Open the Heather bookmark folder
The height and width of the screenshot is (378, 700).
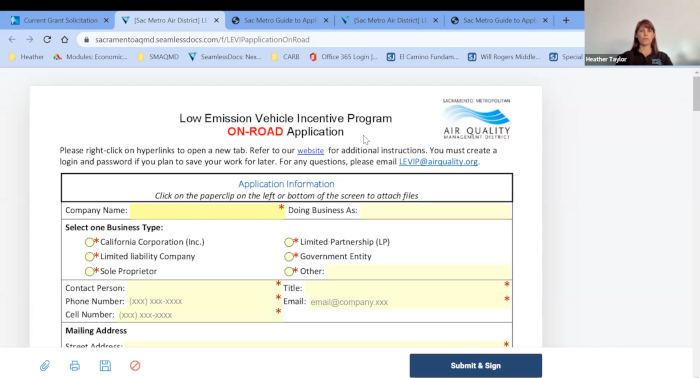[26, 57]
